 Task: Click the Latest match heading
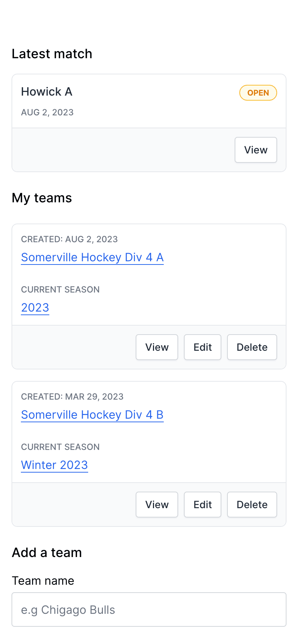tap(52, 54)
